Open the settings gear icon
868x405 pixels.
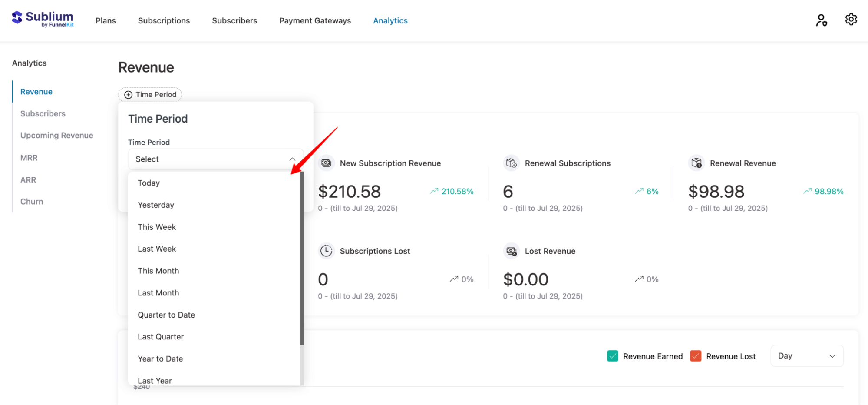(851, 20)
